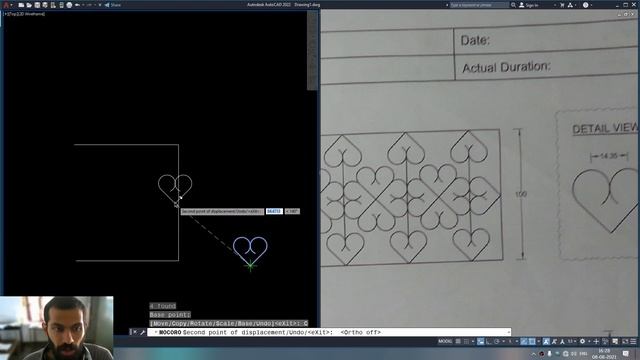Click the 'Actual Duration:' text in image
The width and height of the screenshot is (640, 360).
(x=506, y=67)
